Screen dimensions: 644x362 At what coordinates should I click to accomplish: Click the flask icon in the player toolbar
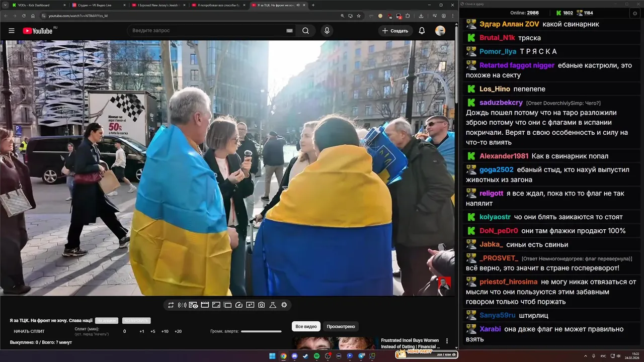pyautogui.click(x=273, y=305)
